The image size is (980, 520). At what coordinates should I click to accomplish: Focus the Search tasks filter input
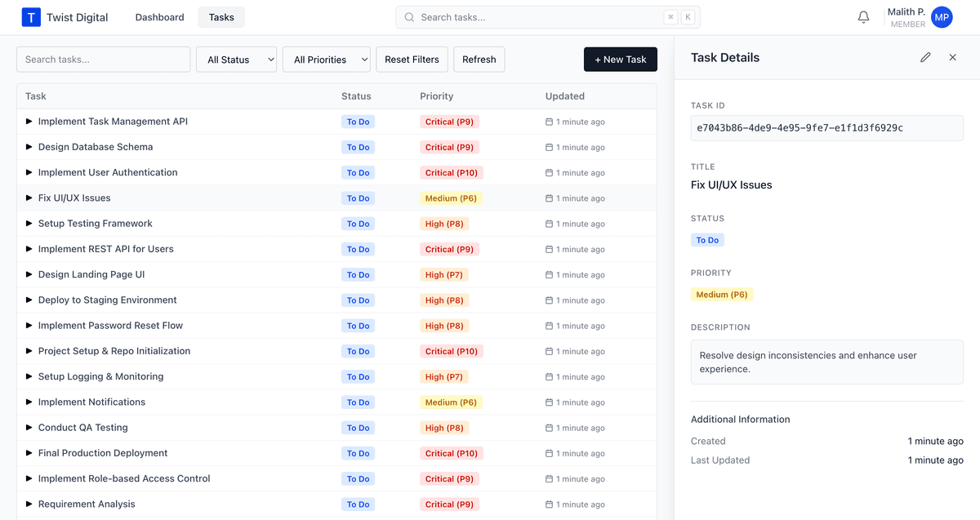tap(103, 59)
